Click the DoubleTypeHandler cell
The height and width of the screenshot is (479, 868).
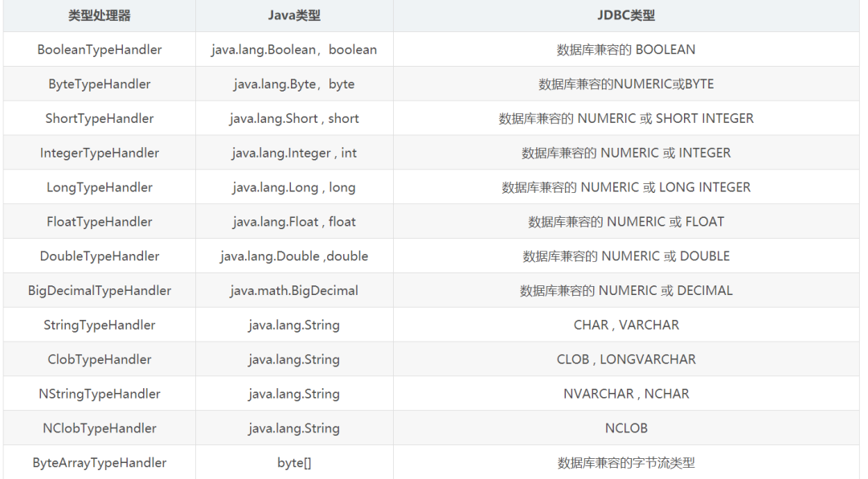coord(100,256)
